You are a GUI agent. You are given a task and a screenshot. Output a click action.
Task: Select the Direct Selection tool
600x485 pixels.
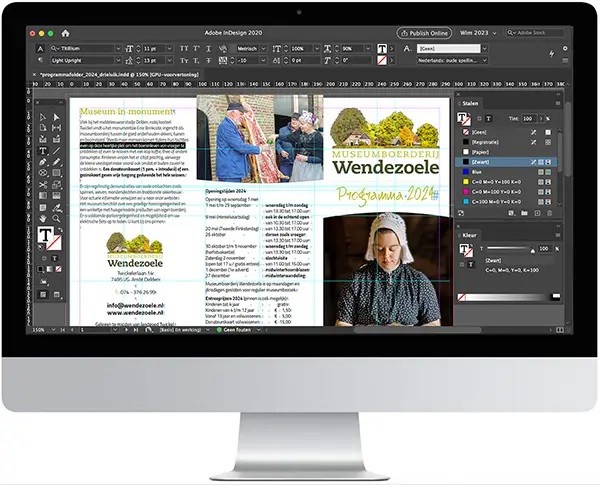56,117
